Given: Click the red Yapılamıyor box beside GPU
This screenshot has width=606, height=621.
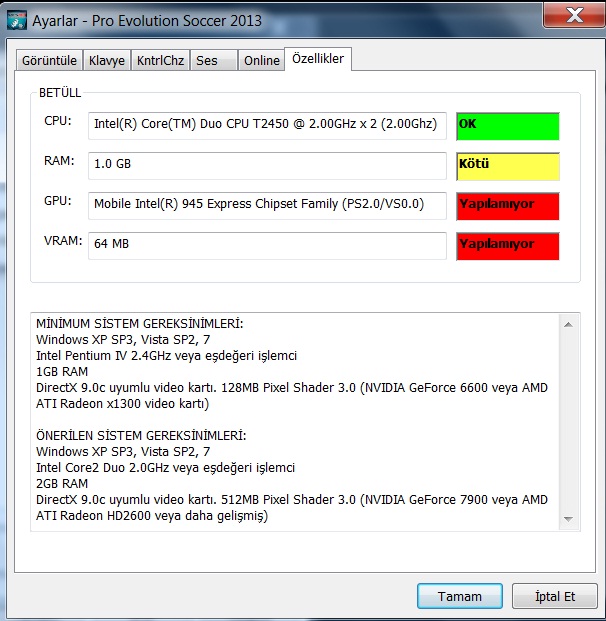Looking at the screenshot, I should point(507,206).
